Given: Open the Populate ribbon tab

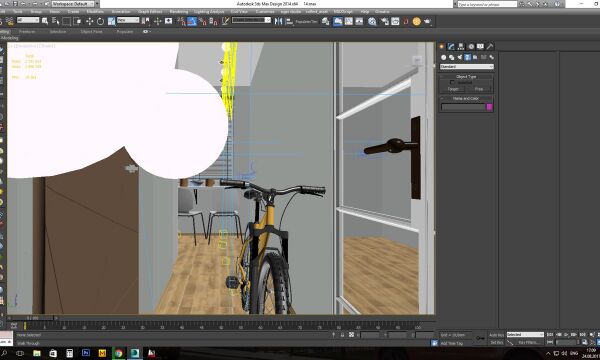Looking at the screenshot, I should (125, 32).
